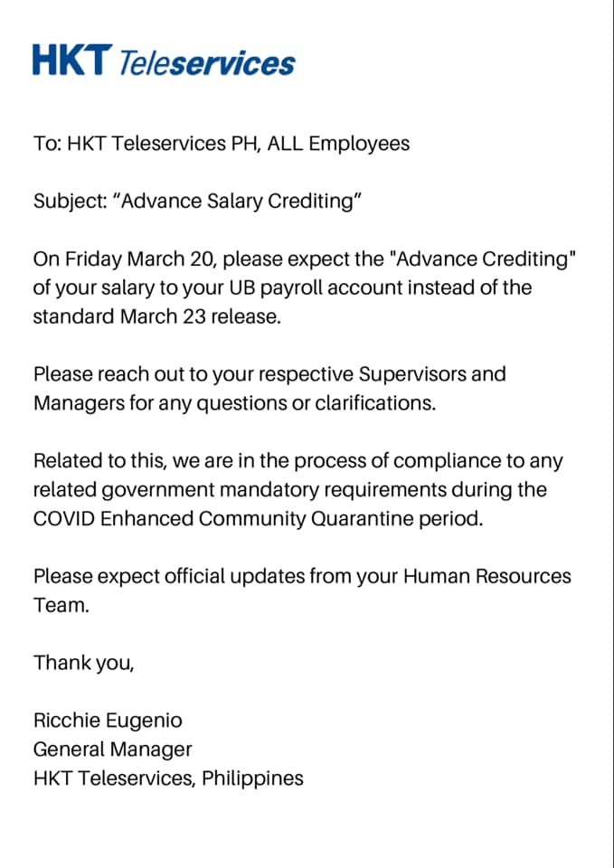Click the process of compliance sentence
This screenshot has height=868, width=614.
tap(298, 460)
